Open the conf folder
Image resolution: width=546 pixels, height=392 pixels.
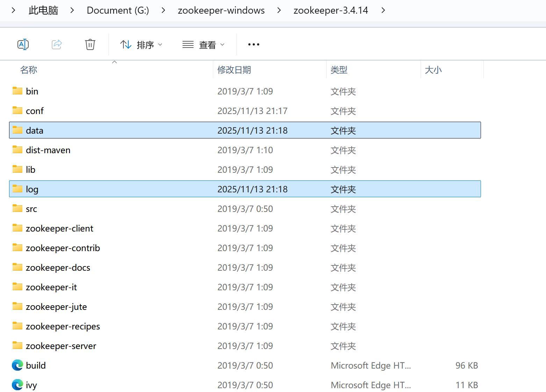[35, 111]
